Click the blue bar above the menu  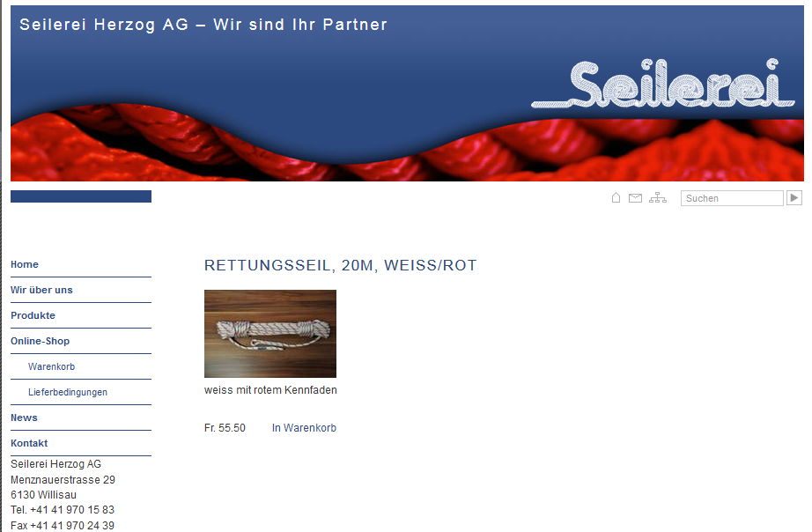click(81, 196)
